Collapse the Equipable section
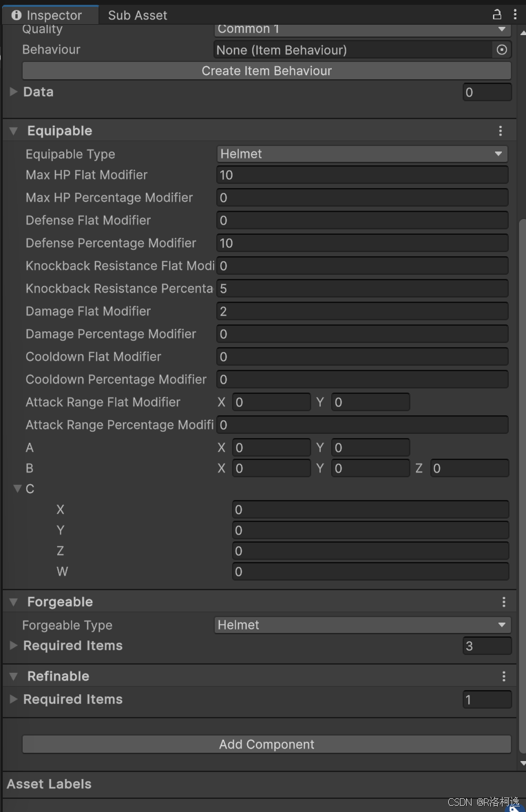This screenshot has width=526, height=812. 14,130
